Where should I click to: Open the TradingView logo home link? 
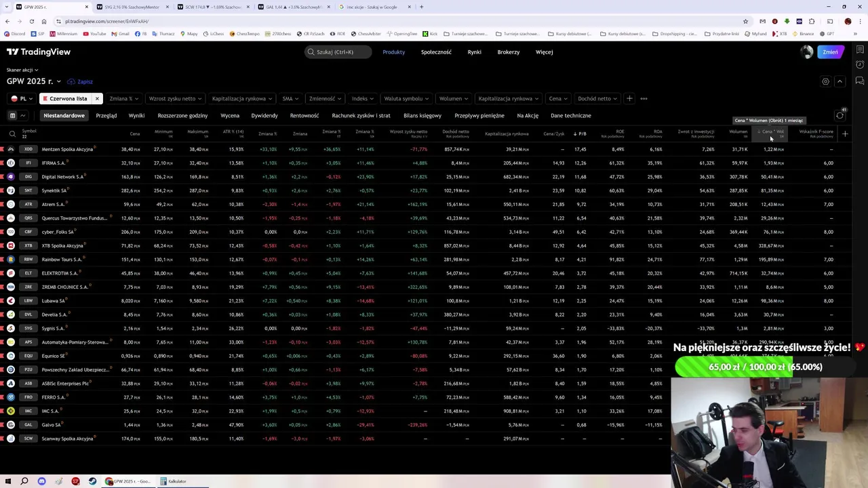pos(39,52)
